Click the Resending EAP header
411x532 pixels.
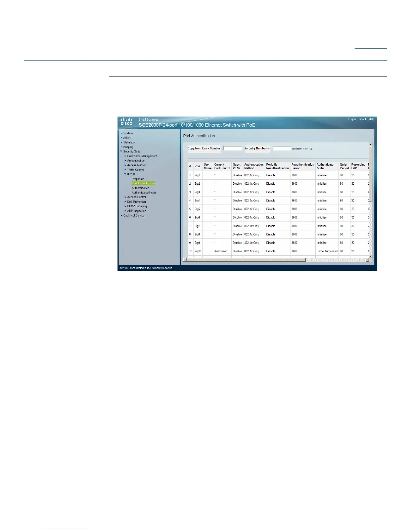[x=358, y=166]
